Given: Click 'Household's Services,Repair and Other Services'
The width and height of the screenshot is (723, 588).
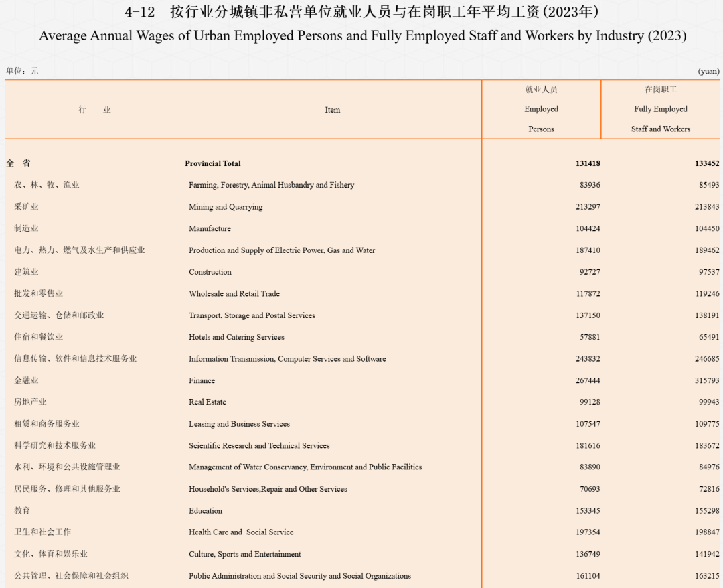Looking at the screenshot, I should click(268, 489).
